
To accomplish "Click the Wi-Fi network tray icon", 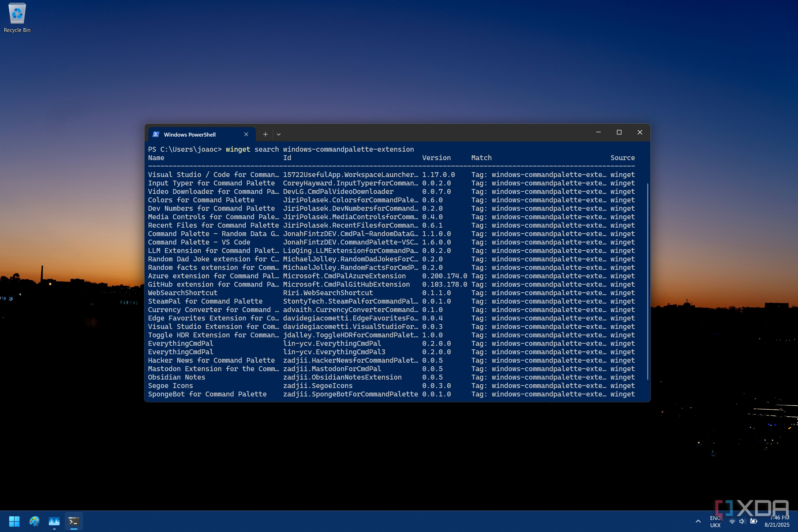I will (x=732, y=522).
